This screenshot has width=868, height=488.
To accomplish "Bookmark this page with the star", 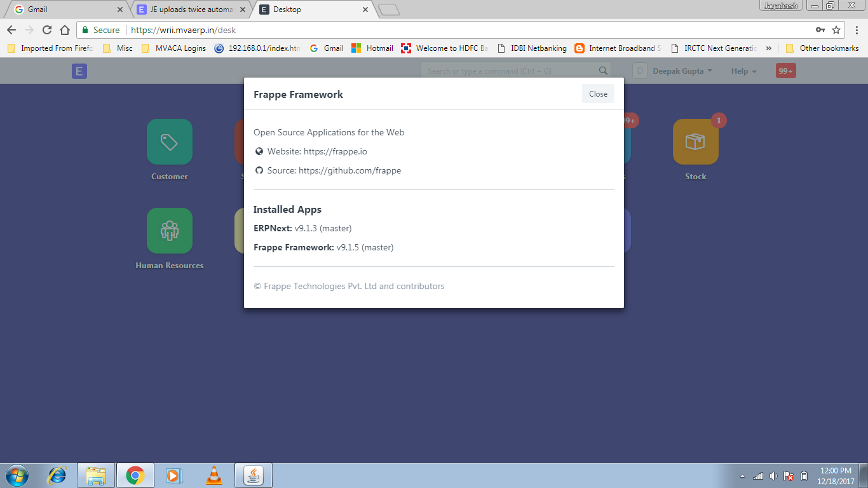I will [x=836, y=30].
